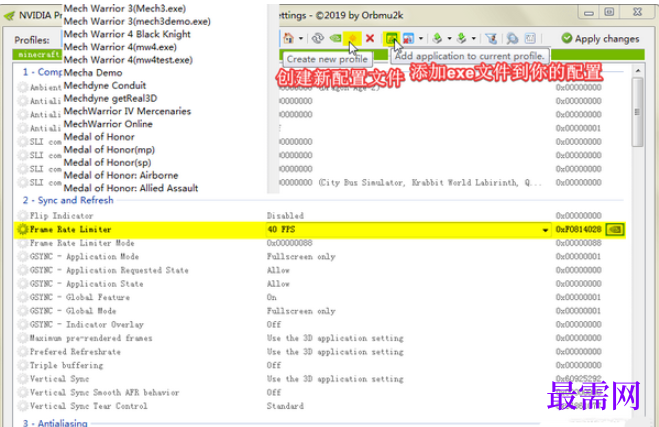Click gear icon beside Frame Rate Limiter Mode

tap(22, 243)
